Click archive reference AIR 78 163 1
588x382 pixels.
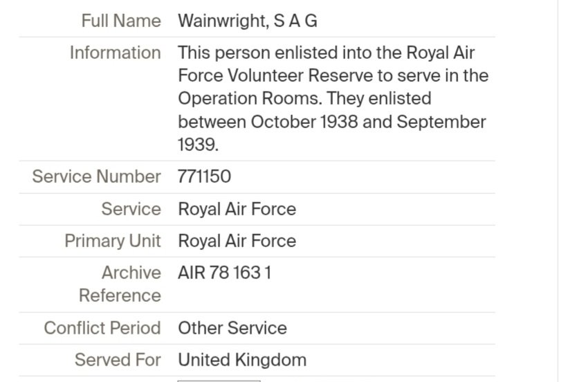pyautogui.click(x=224, y=273)
